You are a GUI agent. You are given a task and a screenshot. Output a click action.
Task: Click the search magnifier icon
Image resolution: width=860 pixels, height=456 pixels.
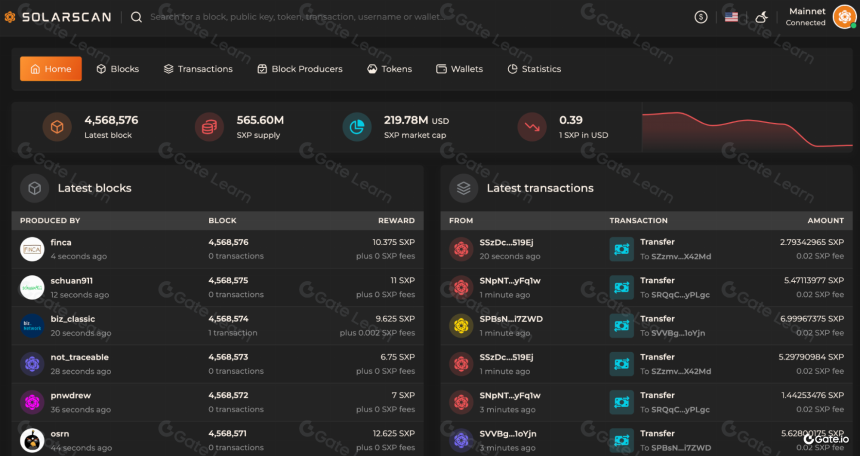click(136, 17)
